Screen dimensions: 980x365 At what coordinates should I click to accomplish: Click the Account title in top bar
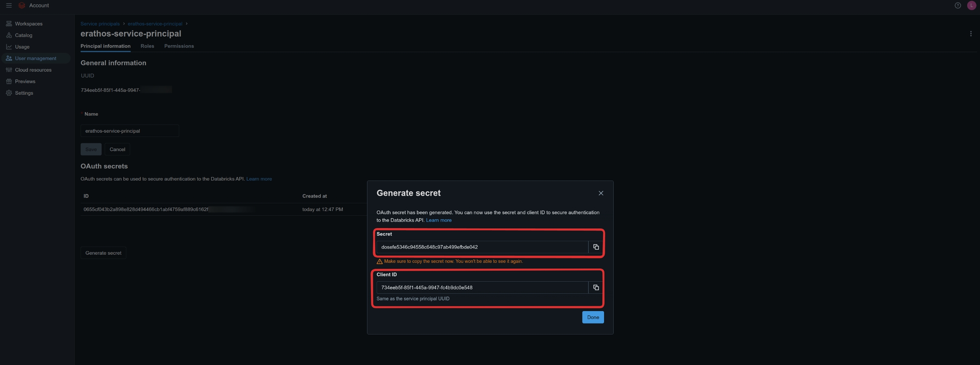pyautogui.click(x=39, y=6)
